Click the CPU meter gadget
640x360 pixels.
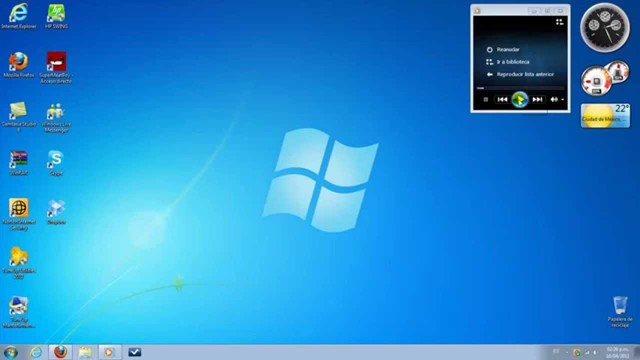pos(604,78)
